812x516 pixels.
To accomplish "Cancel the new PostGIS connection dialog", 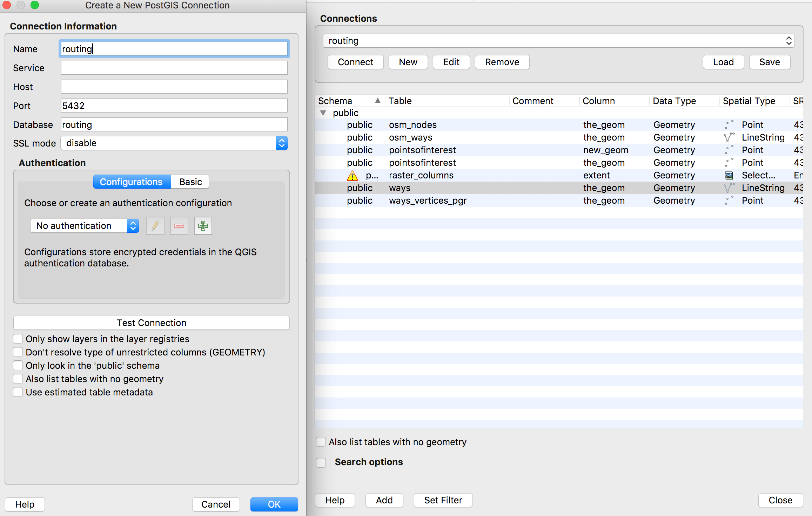I will point(216,504).
